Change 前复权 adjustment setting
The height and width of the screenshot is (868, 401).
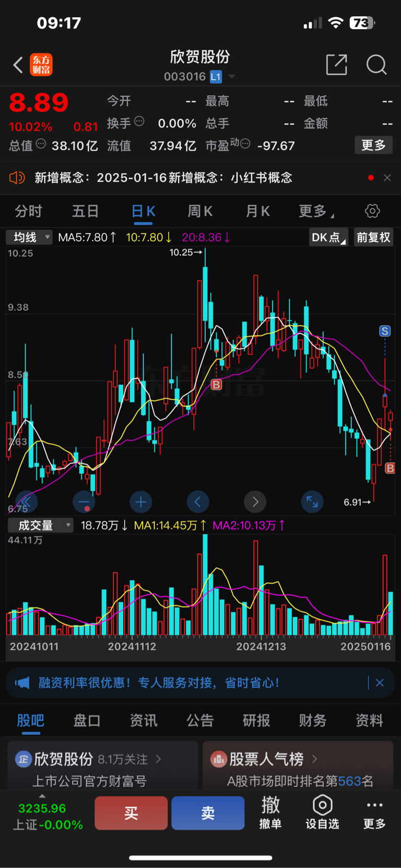(x=373, y=237)
